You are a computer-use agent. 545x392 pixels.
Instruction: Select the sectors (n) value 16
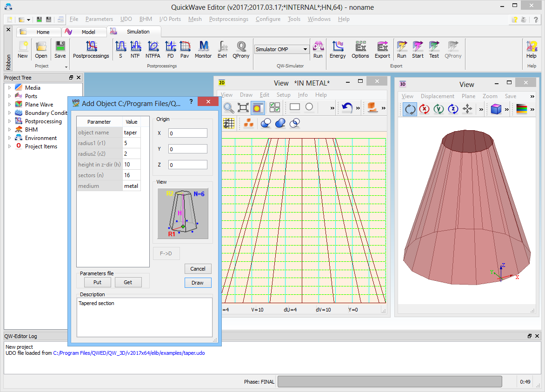pos(132,175)
